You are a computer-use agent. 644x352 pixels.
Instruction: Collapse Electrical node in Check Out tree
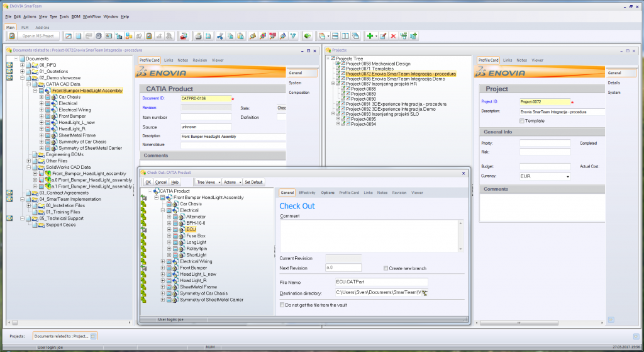(x=163, y=210)
